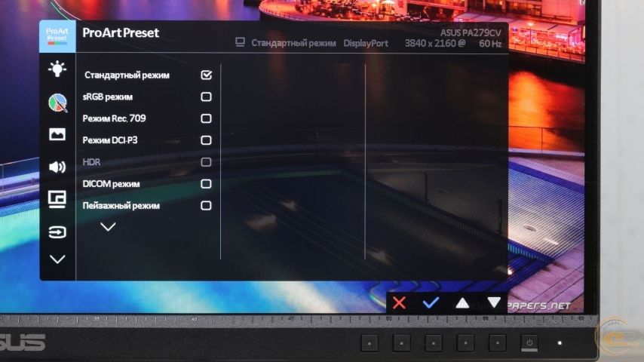Viewport: 644px width, 362px height.
Task: Click the DisplayPort input label in header
Action: pyautogui.click(x=366, y=43)
